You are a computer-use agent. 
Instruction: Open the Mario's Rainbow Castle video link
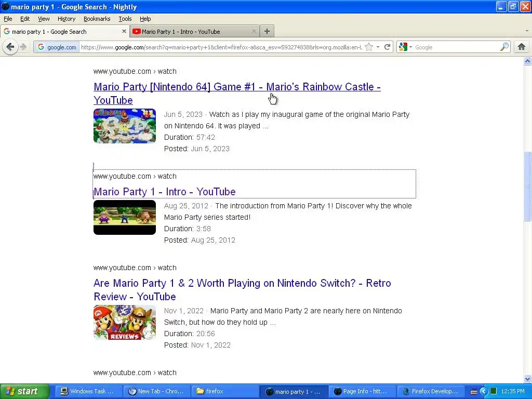tap(237, 94)
